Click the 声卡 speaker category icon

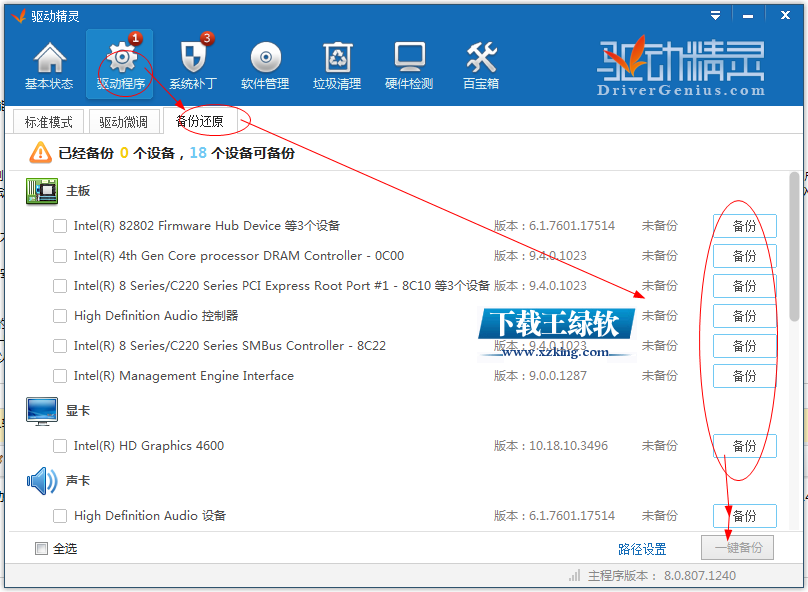coord(42,481)
